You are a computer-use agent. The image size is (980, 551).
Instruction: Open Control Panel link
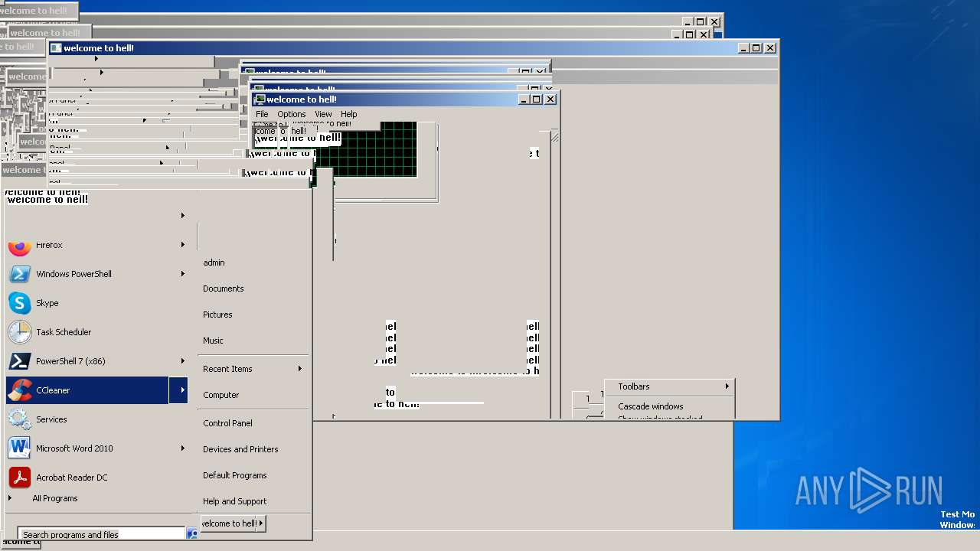227,423
